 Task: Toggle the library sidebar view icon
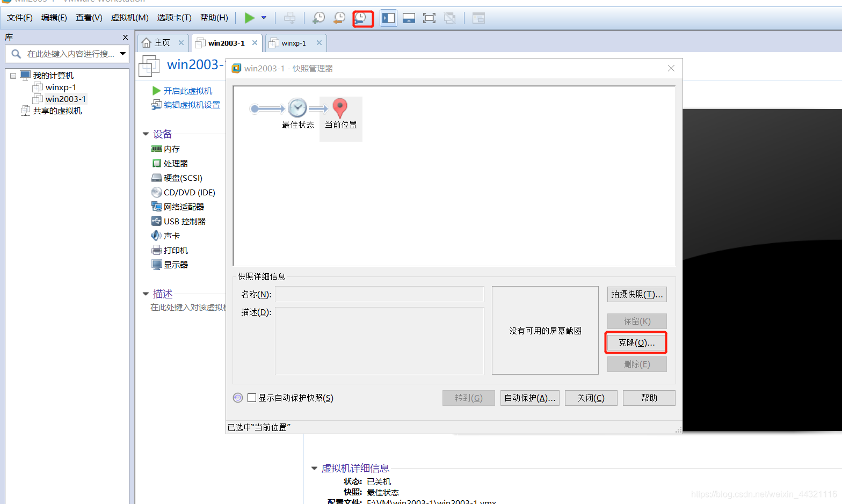click(388, 18)
